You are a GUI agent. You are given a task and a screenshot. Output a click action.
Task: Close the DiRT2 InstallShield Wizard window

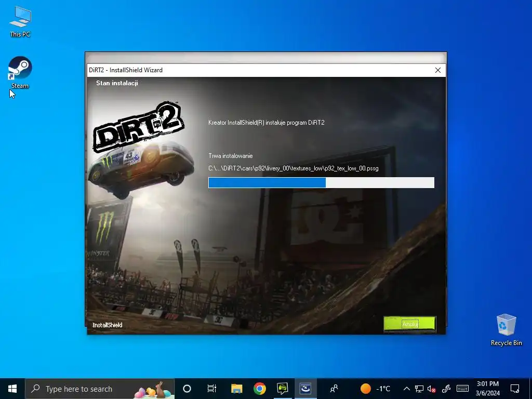click(x=437, y=70)
